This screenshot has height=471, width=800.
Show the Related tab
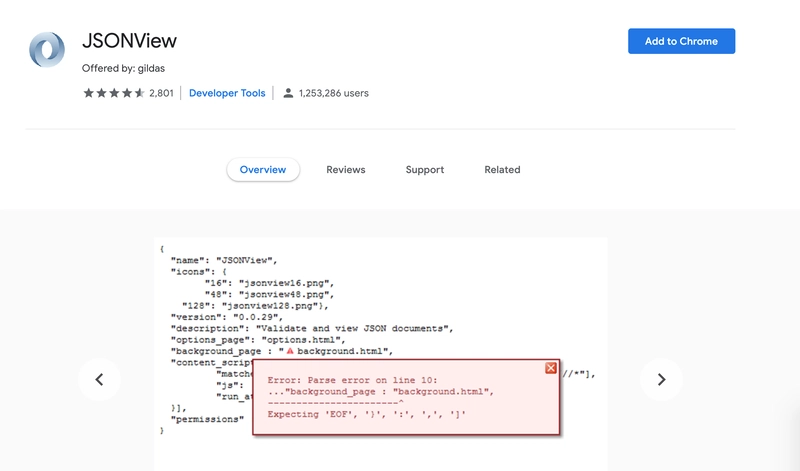(x=502, y=169)
